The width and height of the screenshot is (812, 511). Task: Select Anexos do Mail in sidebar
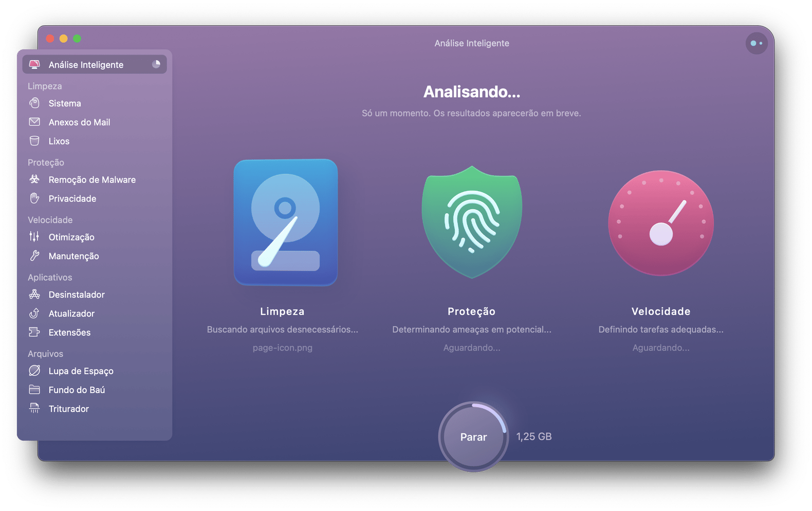pos(95,122)
